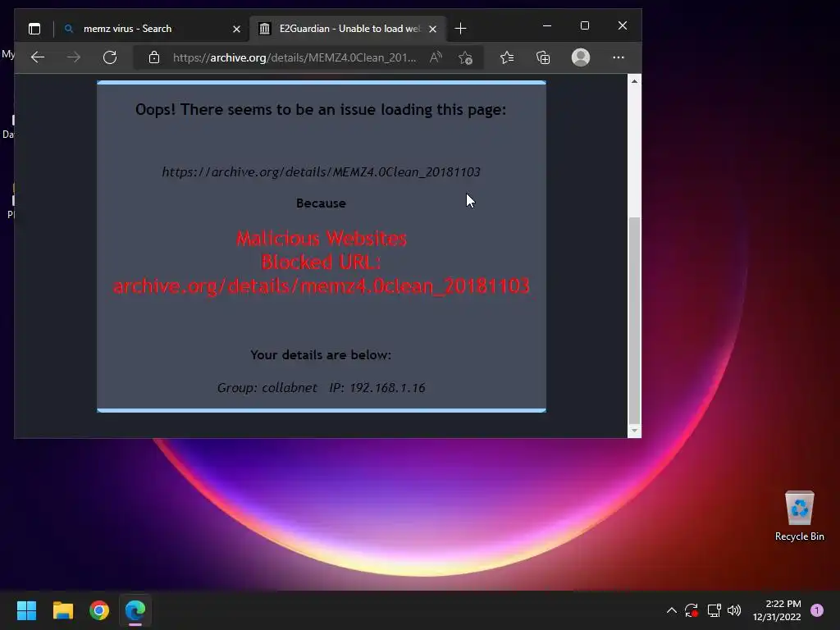Viewport: 840px width, 630px height.
Task: Open the Collections panel
Action: pos(543,57)
